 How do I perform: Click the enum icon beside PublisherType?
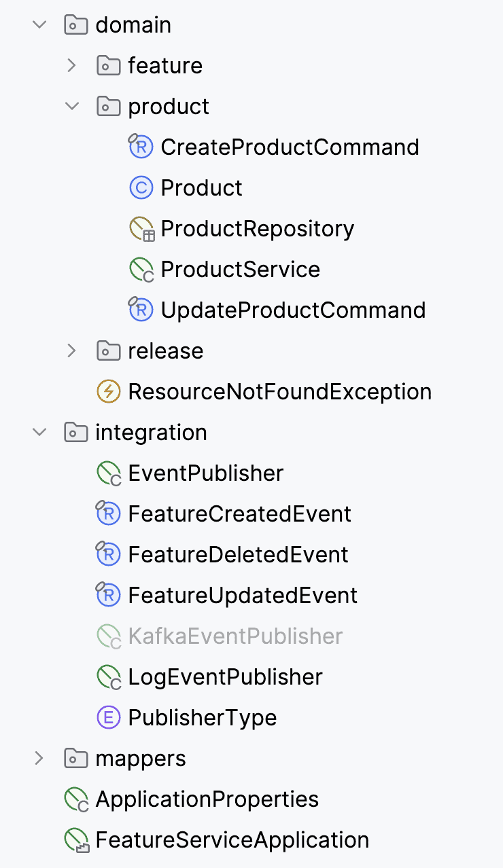pyautogui.click(x=109, y=717)
